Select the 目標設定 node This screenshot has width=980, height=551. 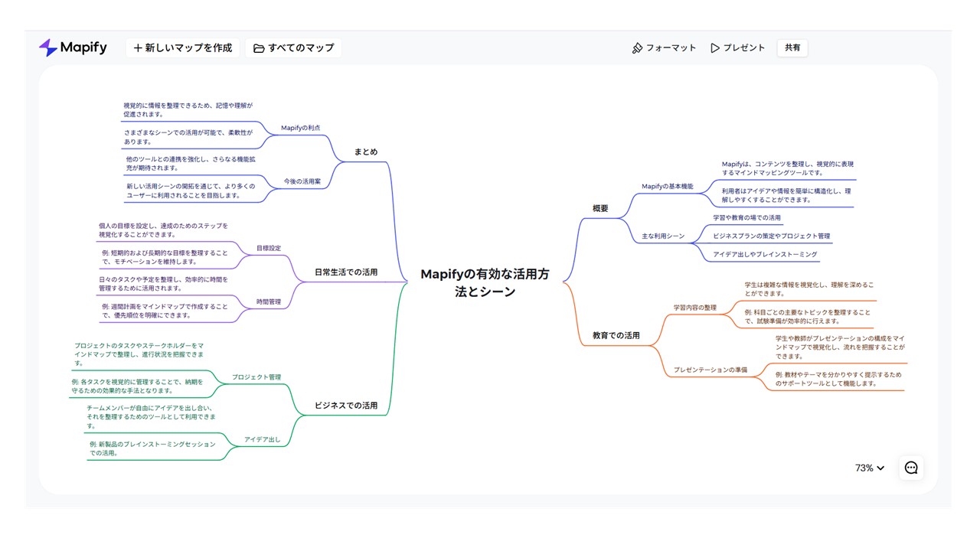[x=269, y=248]
